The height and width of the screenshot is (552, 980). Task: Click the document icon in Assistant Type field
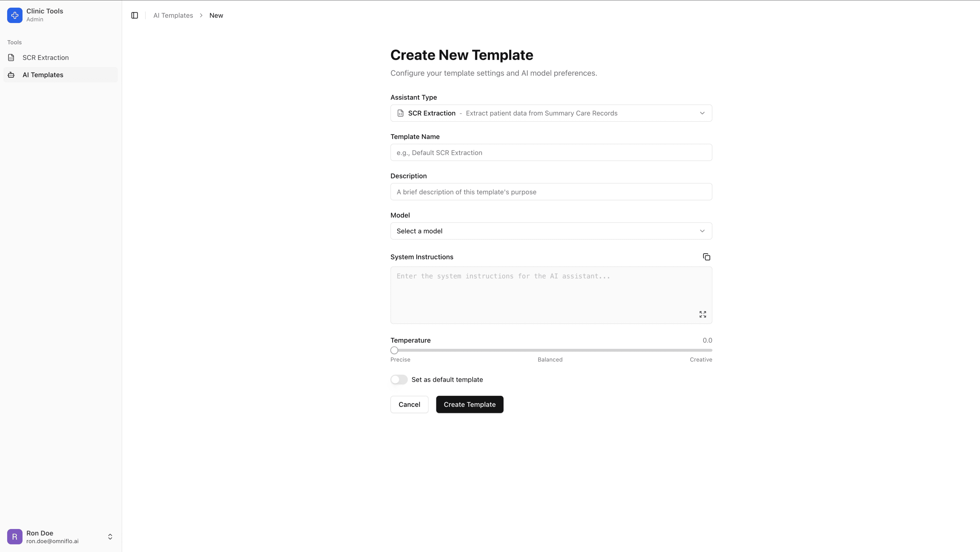[400, 113]
